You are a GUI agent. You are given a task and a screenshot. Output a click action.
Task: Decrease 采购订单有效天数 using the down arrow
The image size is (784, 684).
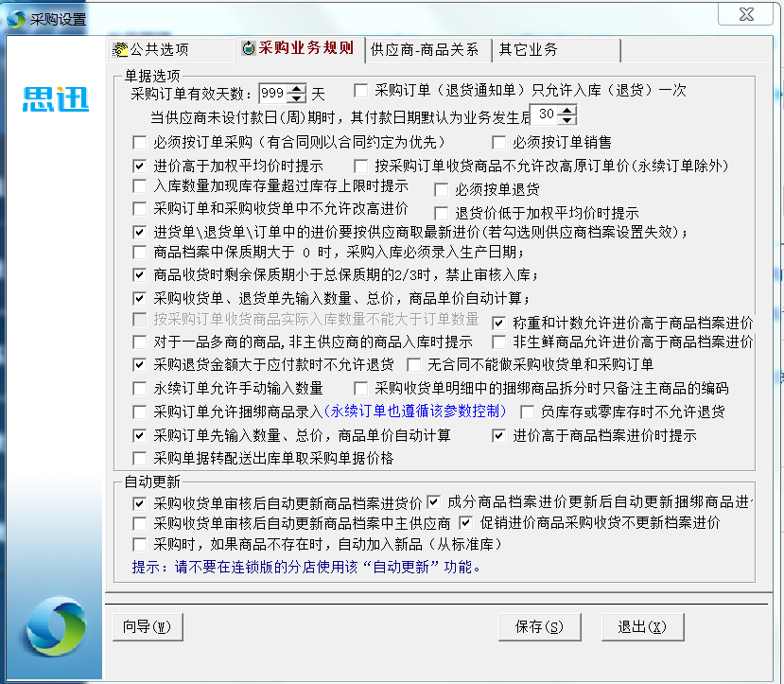click(x=297, y=97)
